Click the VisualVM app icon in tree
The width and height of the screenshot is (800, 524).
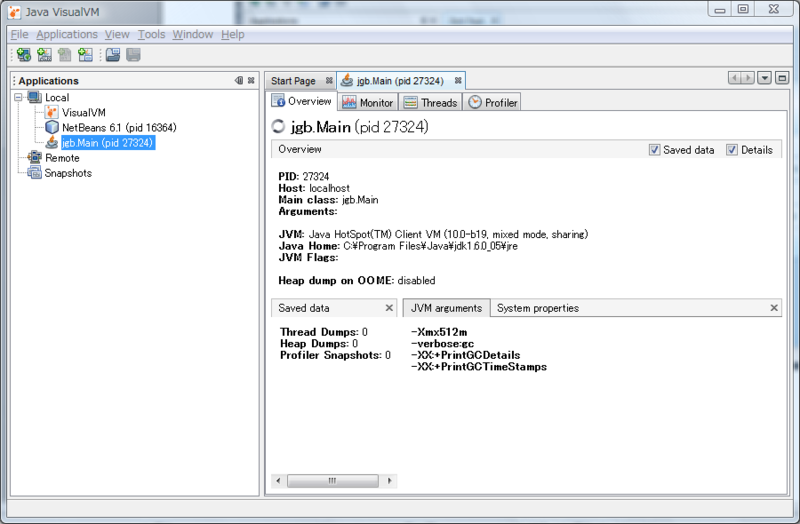[x=52, y=112]
